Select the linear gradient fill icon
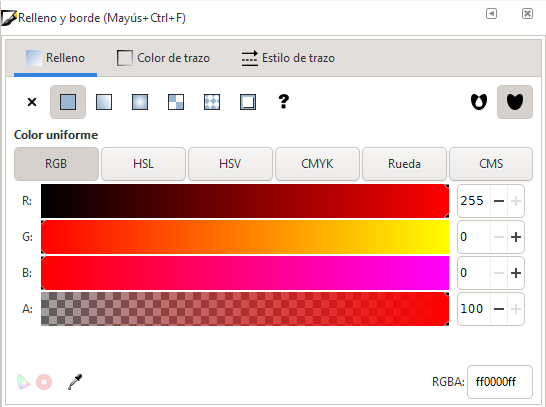The width and height of the screenshot is (546, 407). (x=104, y=102)
